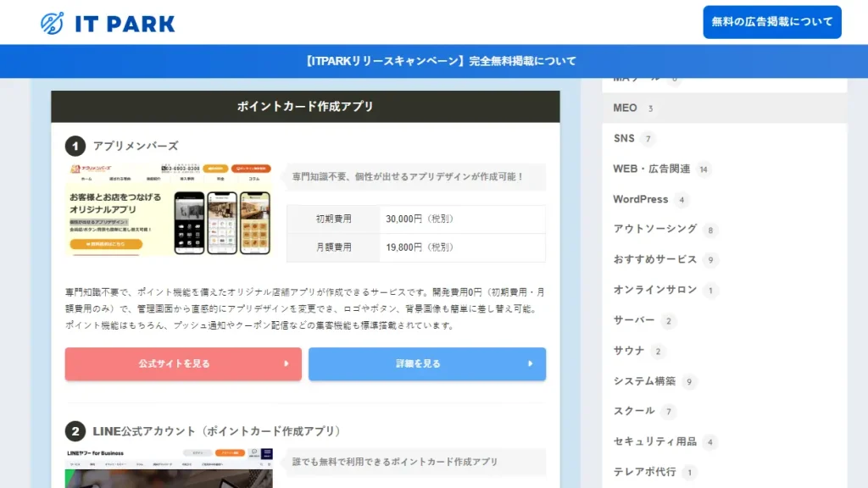Image resolution: width=868 pixels, height=488 pixels.
Task: Click the 初期費用 table label
Action: pyautogui.click(x=333, y=219)
